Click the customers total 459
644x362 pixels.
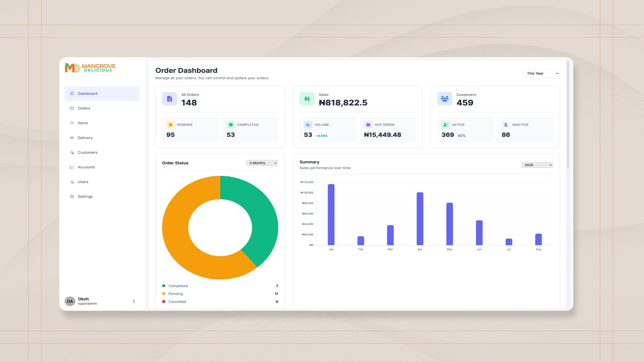(x=465, y=103)
